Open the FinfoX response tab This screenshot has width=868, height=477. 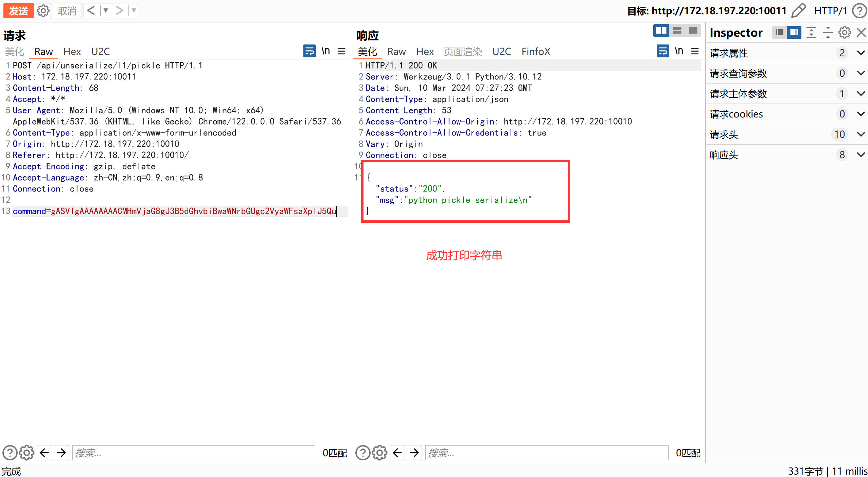(x=536, y=52)
